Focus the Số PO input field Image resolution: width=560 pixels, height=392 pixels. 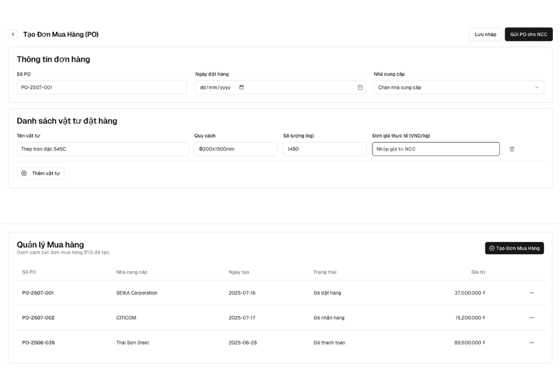click(x=102, y=87)
